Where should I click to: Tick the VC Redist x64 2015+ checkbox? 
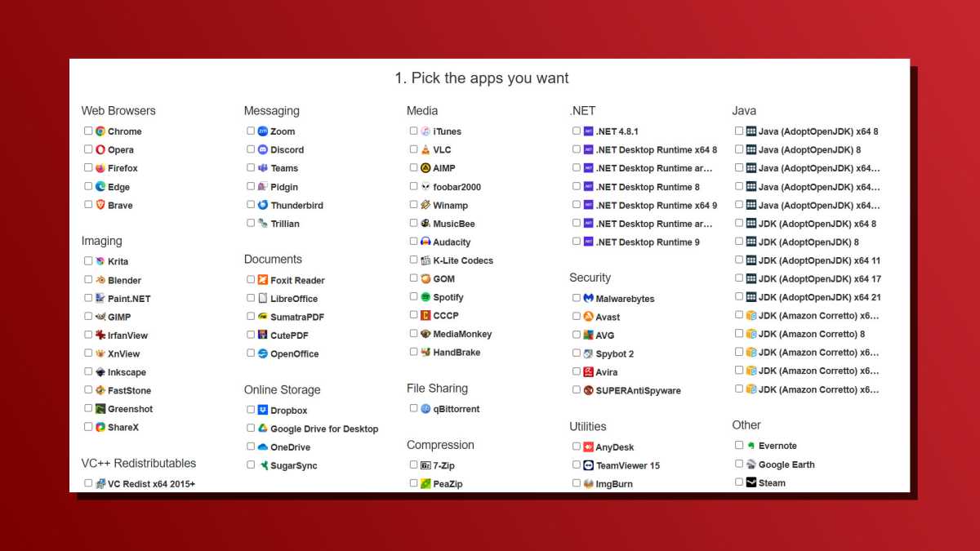(88, 483)
